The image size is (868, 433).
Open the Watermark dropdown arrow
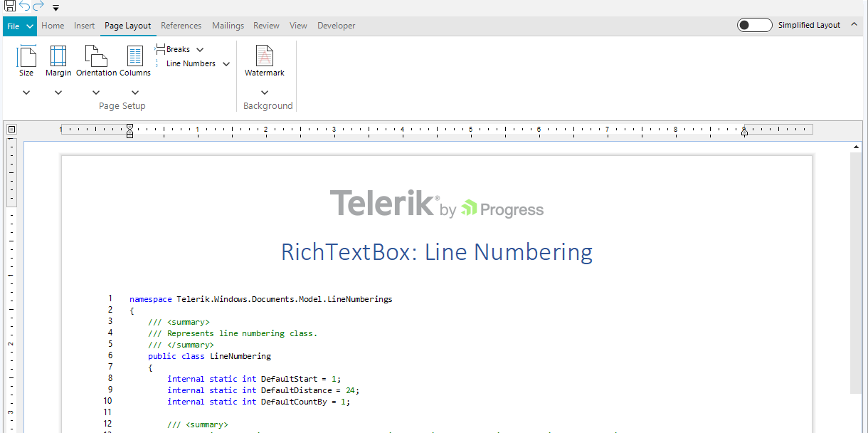[x=264, y=92]
